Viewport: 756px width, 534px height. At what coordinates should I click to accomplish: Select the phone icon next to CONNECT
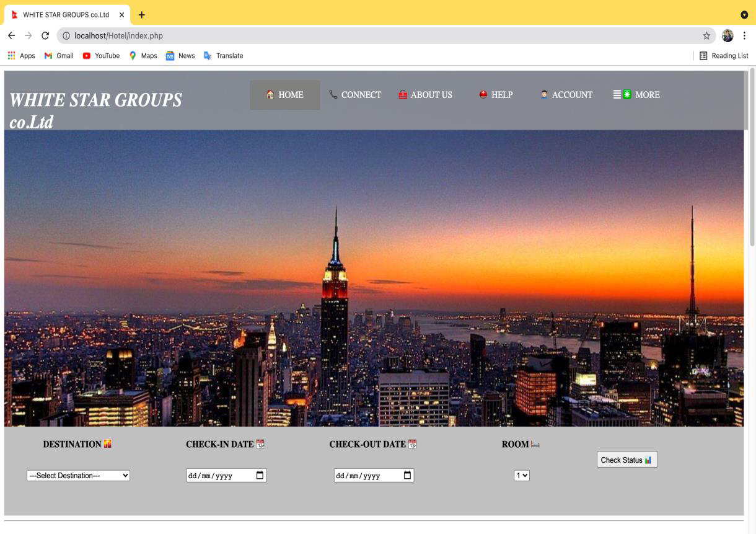(332, 94)
